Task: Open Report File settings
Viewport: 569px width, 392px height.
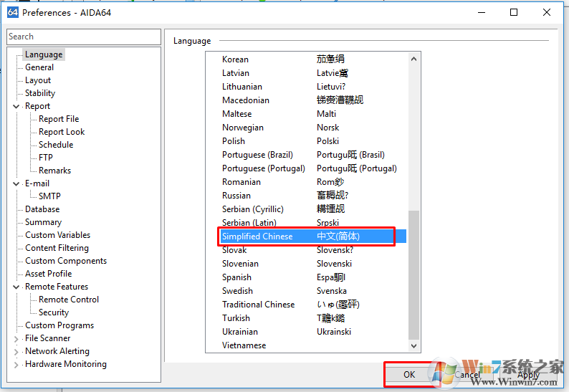Action: 59,119
